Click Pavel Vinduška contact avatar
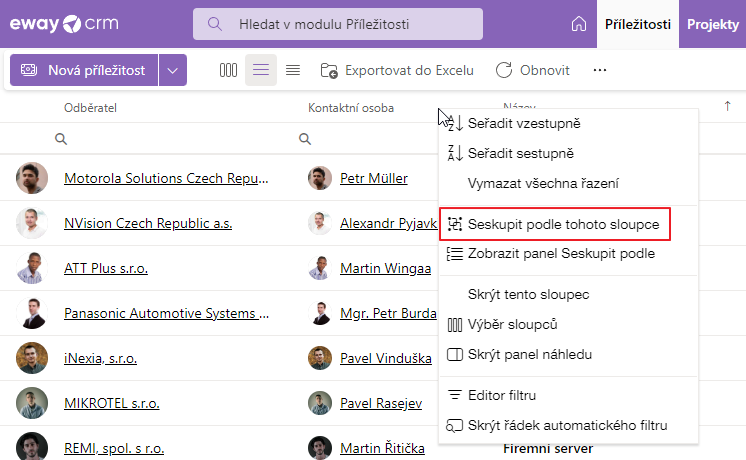This screenshot has height=460, width=746. click(x=320, y=358)
